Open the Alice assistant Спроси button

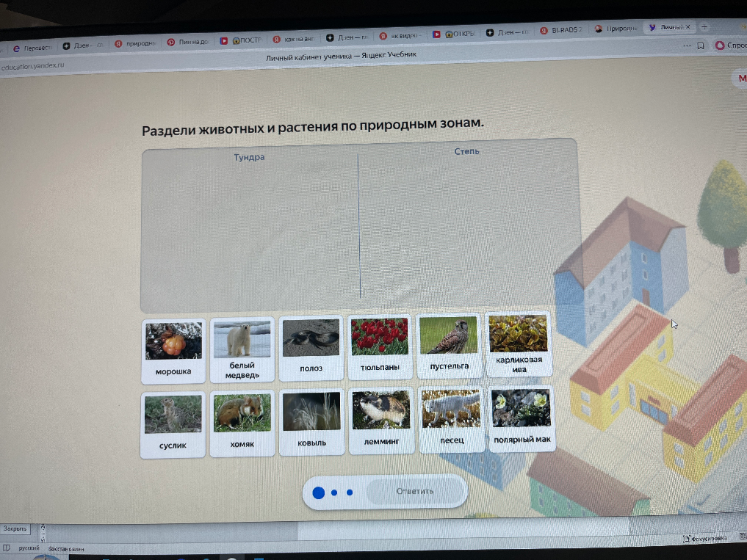730,46
